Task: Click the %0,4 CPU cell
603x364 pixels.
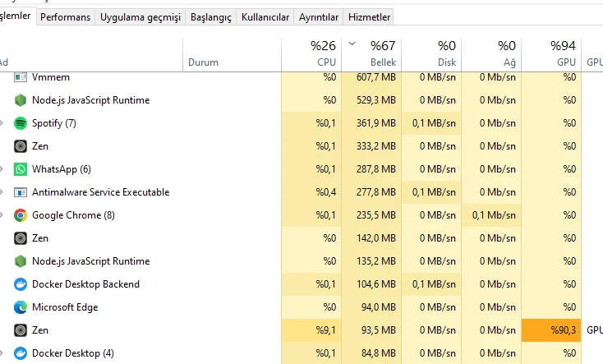Action: click(x=311, y=192)
